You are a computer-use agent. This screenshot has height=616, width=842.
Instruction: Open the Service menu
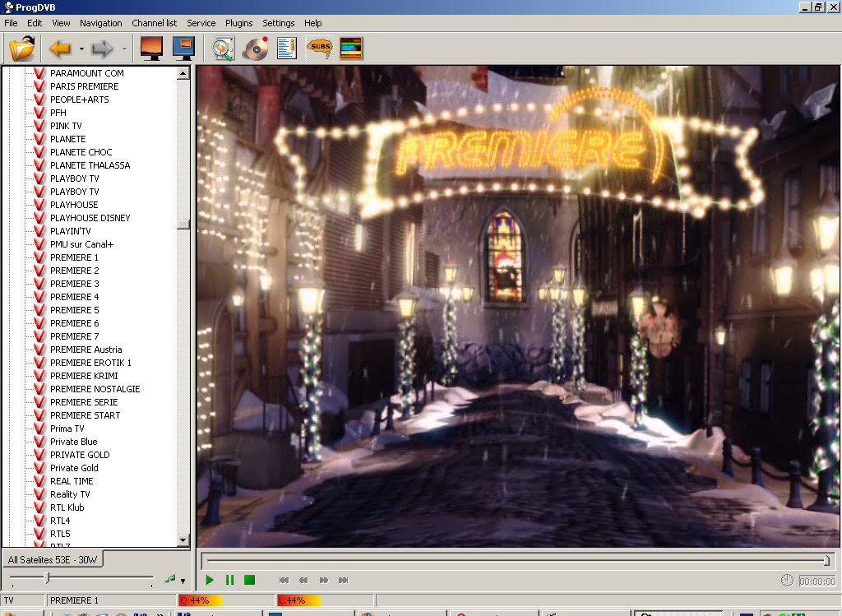pyautogui.click(x=201, y=23)
